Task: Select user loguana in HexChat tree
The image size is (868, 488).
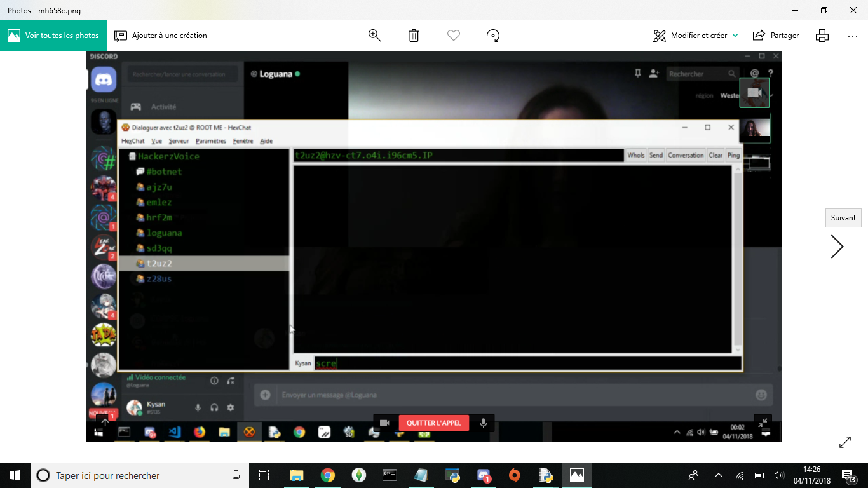Action: (164, 233)
